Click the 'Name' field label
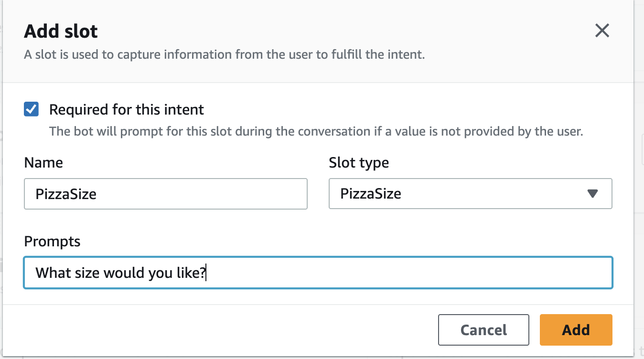The width and height of the screenshot is (644, 359). pos(43,163)
